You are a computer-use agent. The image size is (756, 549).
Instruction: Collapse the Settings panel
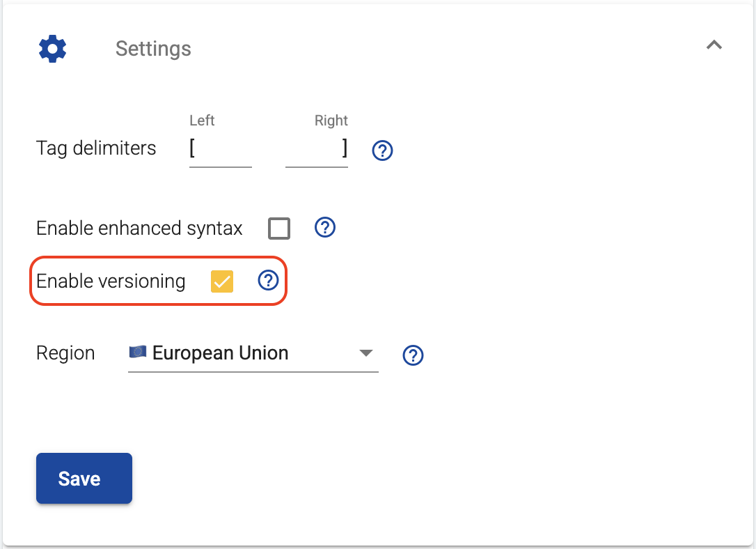[x=714, y=45]
